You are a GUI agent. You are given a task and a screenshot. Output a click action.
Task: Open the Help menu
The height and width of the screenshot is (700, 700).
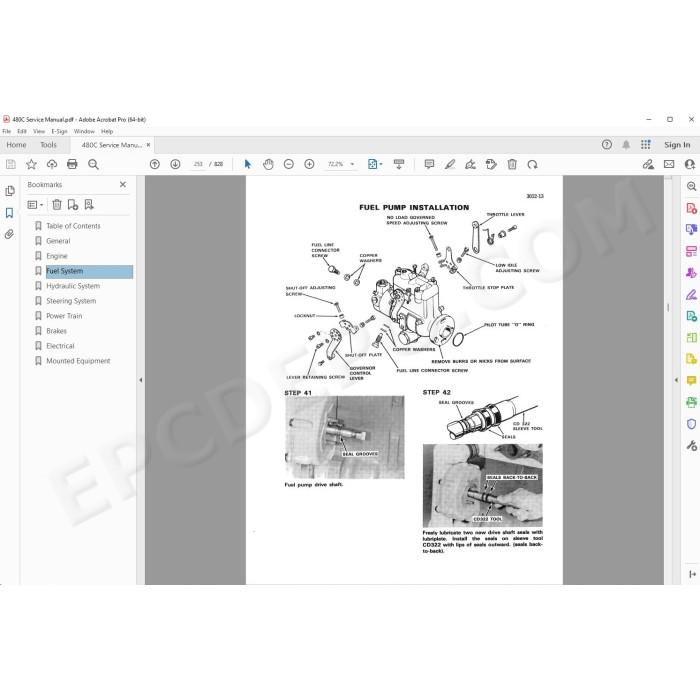(107, 131)
